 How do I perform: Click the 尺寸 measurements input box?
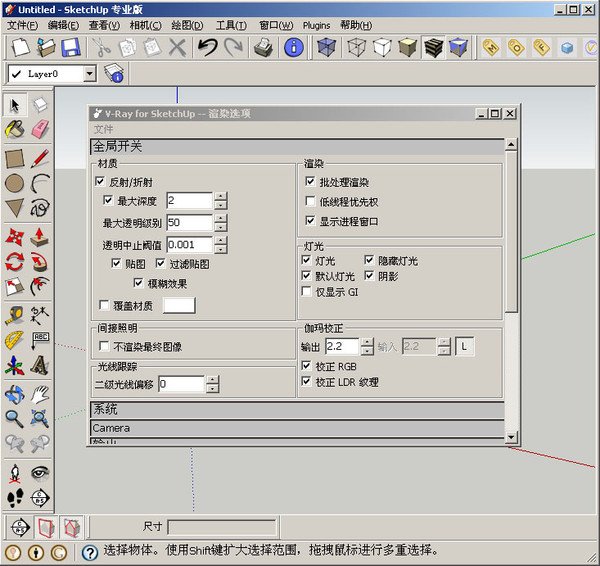tap(222, 527)
